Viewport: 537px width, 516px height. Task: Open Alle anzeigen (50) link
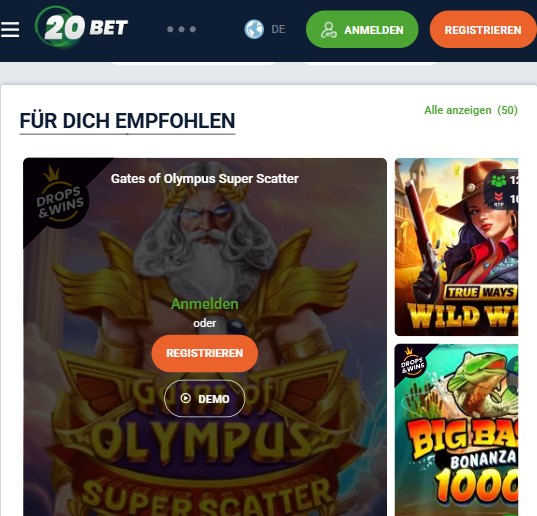tap(471, 110)
